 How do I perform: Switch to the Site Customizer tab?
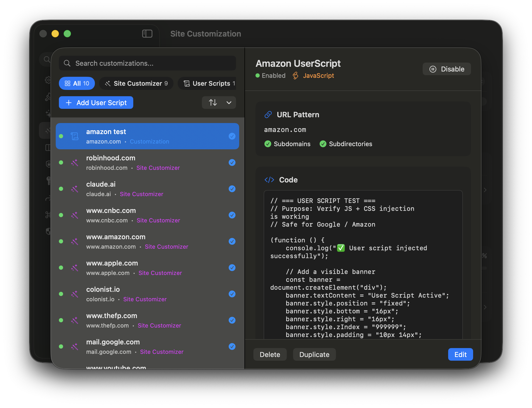[x=136, y=83]
